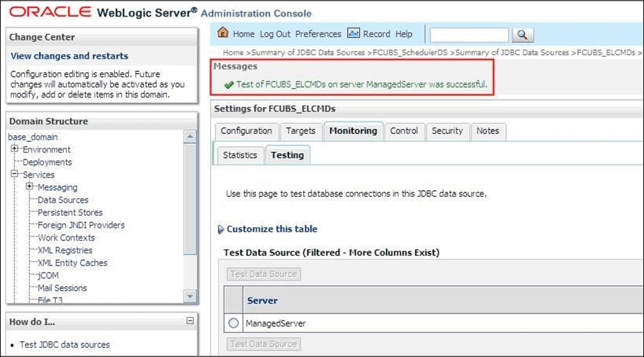Open XML Registries in the tree
Image resolution: width=644 pixels, height=357 pixels.
pos(65,251)
